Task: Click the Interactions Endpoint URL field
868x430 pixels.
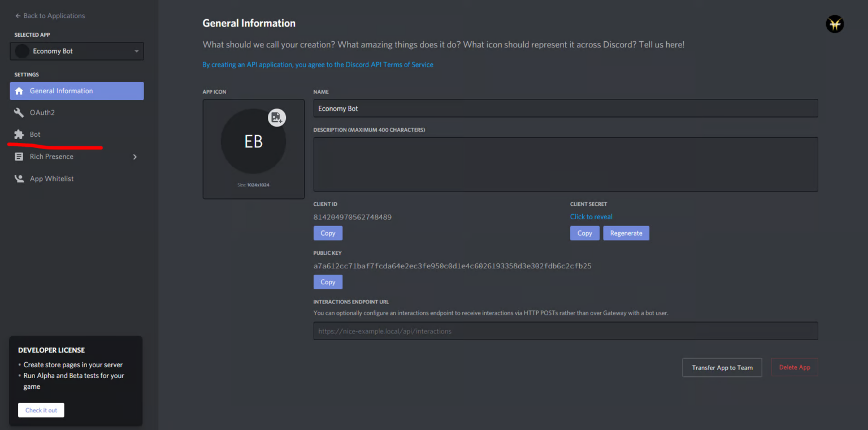Action: coord(565,331)
